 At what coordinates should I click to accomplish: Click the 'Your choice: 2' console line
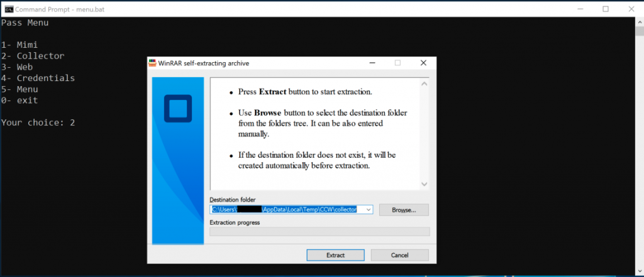coord(38,122)
